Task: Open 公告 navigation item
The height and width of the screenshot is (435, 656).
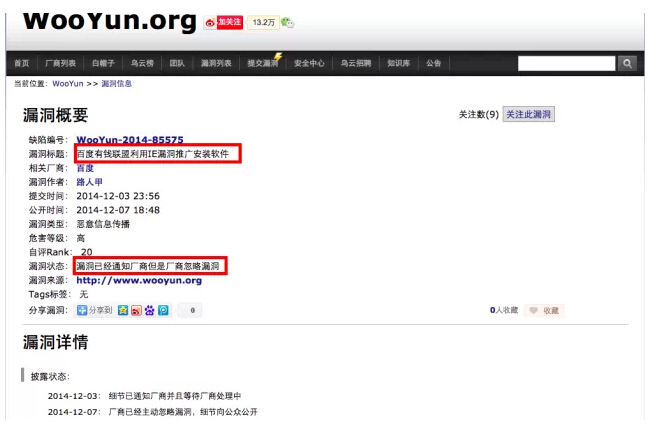Action: coord(433,63)
